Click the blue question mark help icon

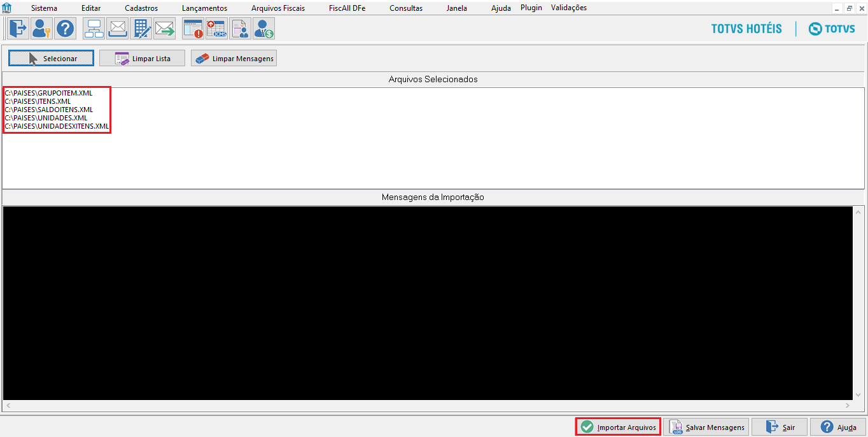pyautogui.click(x=65, y=28)
